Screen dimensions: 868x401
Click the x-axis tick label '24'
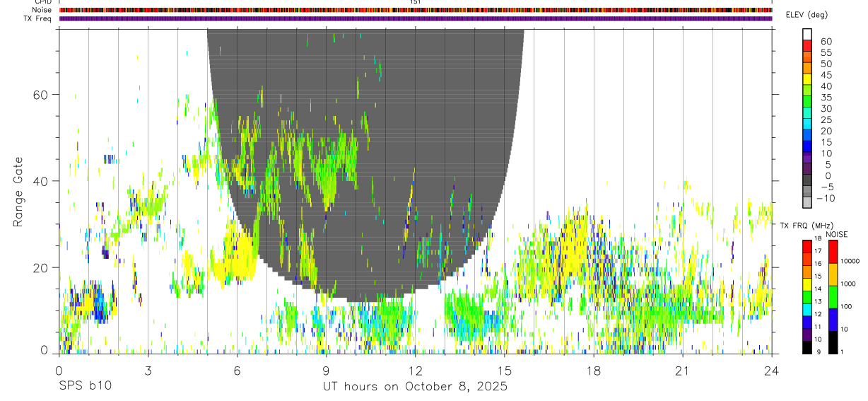[x=772, y=371]
